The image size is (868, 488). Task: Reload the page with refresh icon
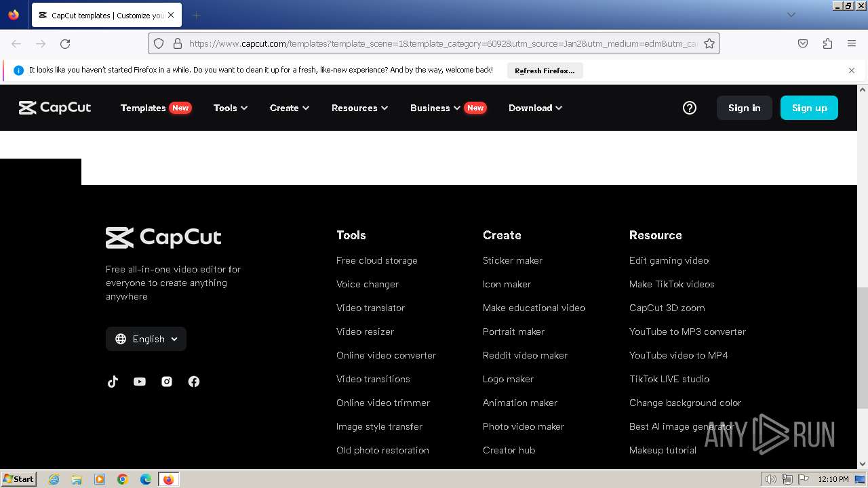[x=65, y=43]
